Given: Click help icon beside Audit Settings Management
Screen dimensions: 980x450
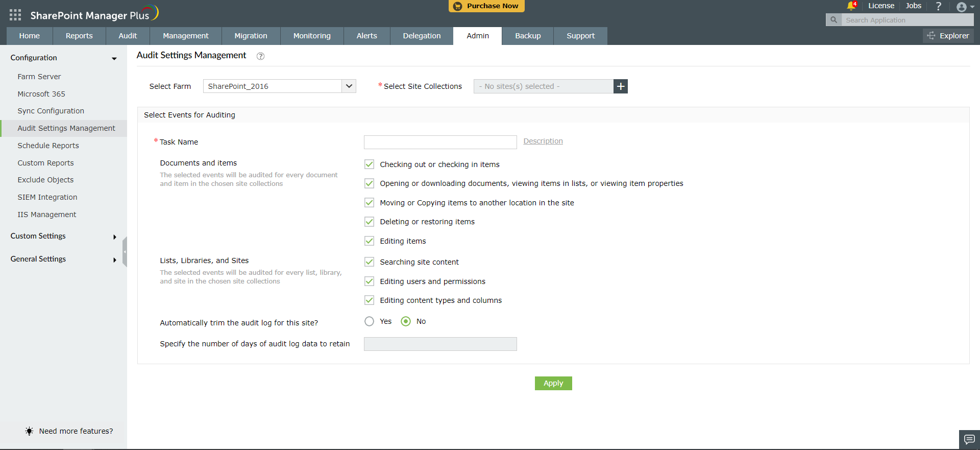Looking at the screenshot, I should [260, 56].
